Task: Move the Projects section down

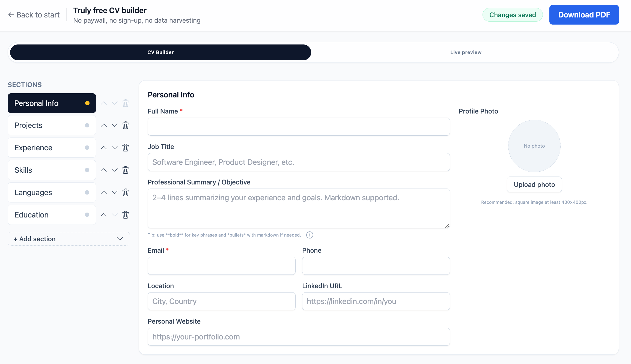Action: click(115, 125)
